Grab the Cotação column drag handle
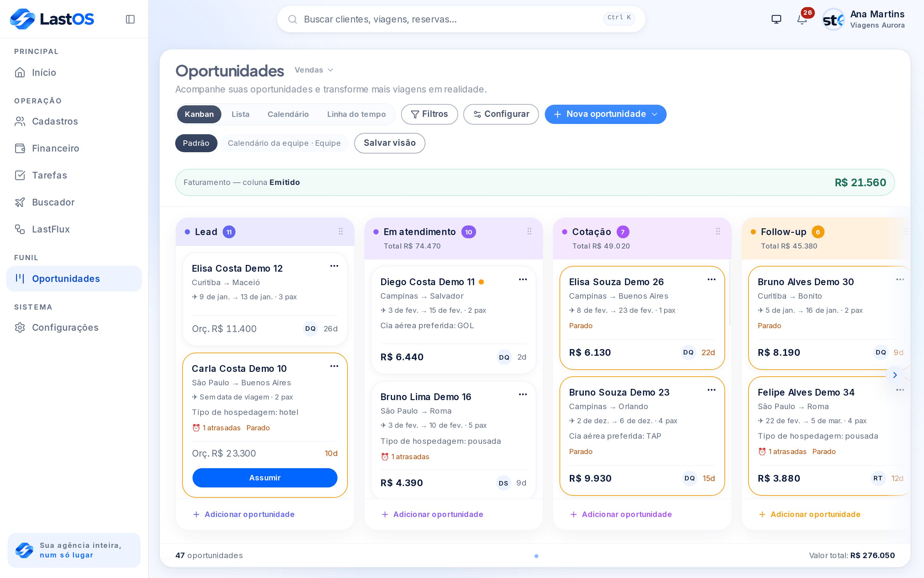The width and height of the screenshot is (924, 578). click(718, 231)
